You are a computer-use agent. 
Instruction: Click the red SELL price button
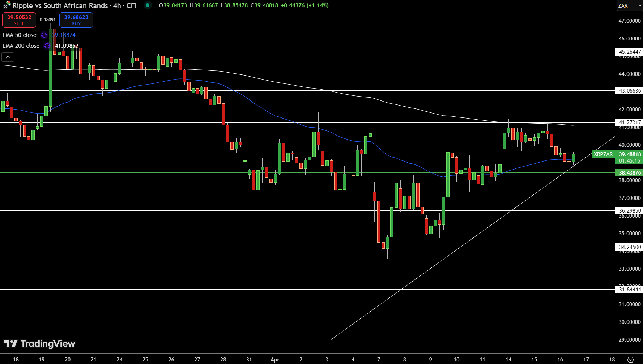click(x=19, y=20)
